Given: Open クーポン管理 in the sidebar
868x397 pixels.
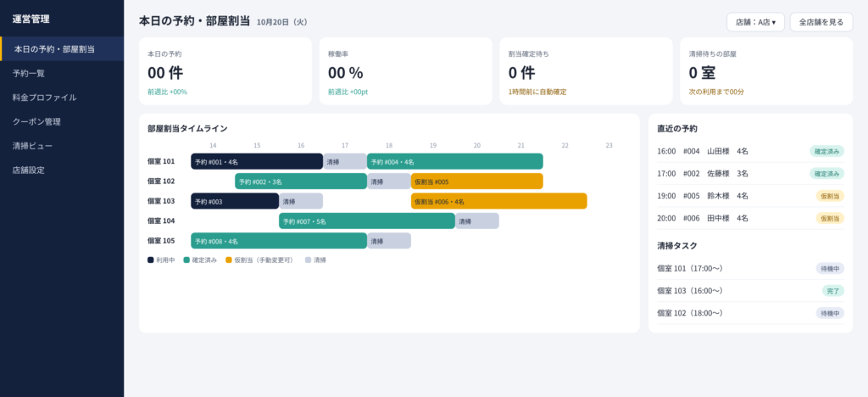Looking at the screenshot, I should click(62, 122).
